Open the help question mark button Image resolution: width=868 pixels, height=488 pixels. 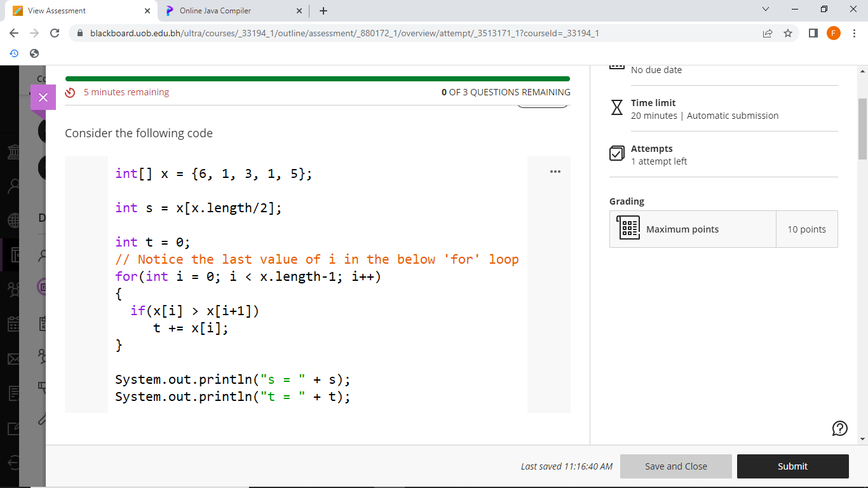tap(839, 428)
